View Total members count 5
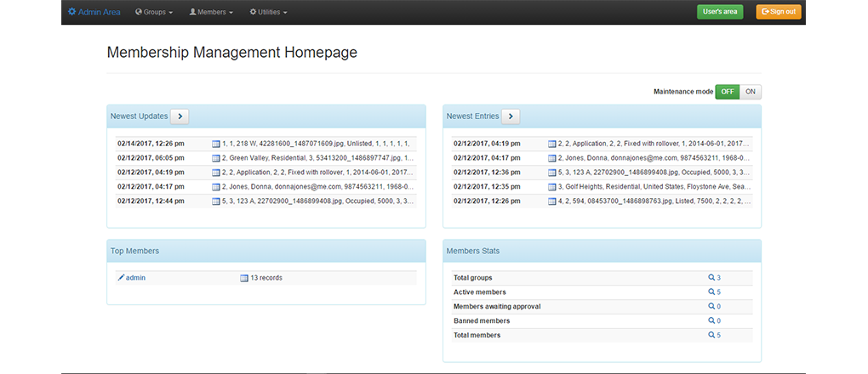868x374 pixels. [x=714, y=335]
